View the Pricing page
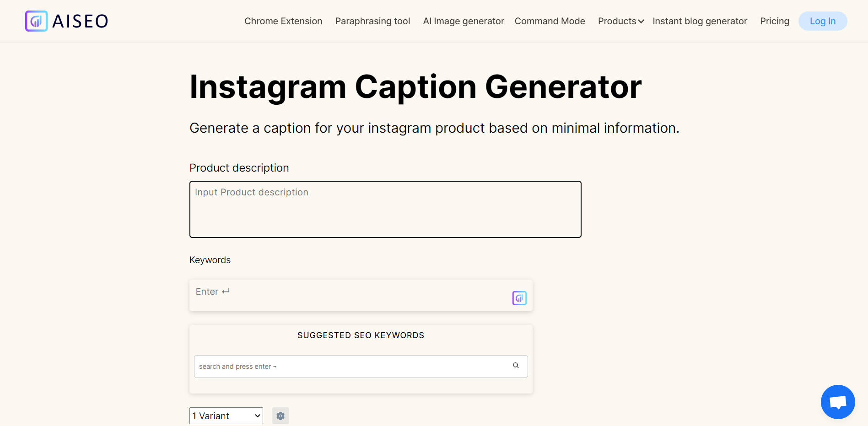 [x=774, y=21]
